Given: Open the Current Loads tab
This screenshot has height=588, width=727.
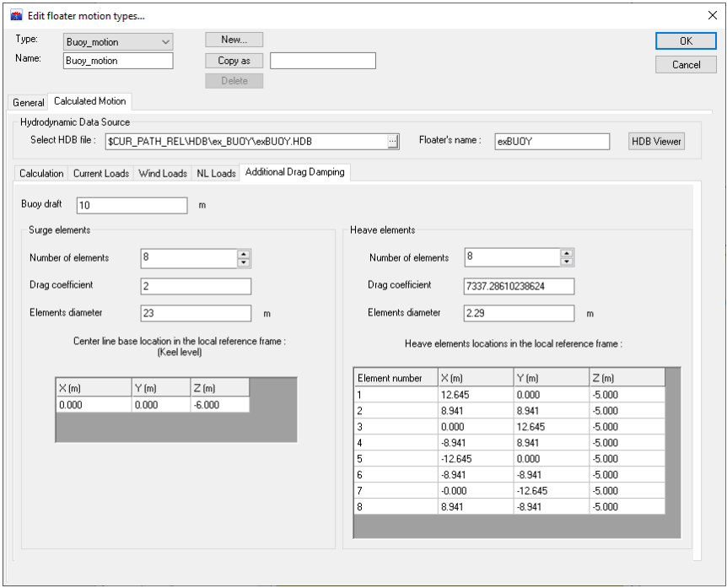Looking at the screenshot, I should (101, 173).
